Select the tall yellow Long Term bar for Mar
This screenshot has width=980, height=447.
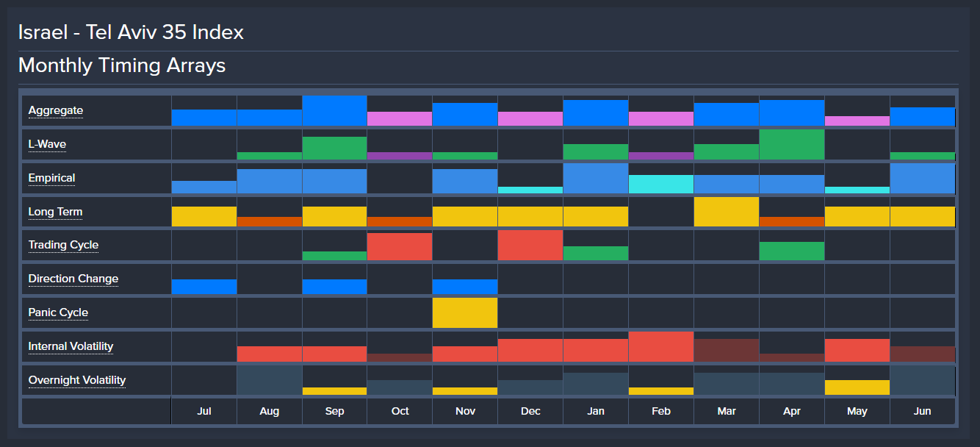727,212
